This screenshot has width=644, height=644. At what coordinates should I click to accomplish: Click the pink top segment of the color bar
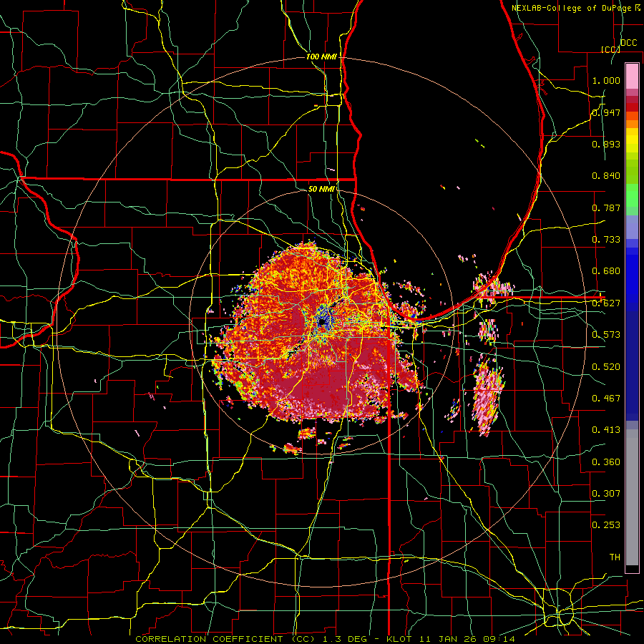[632, 77]
